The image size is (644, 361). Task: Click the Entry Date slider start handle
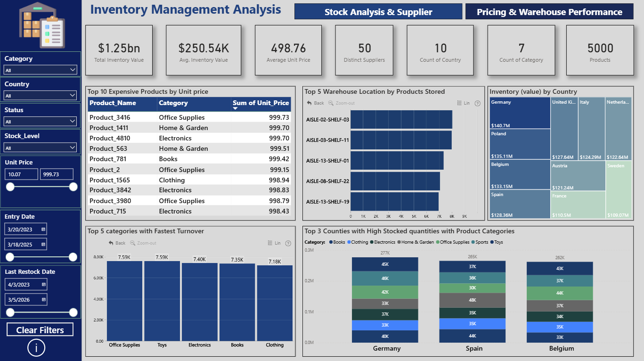point(10,257)
